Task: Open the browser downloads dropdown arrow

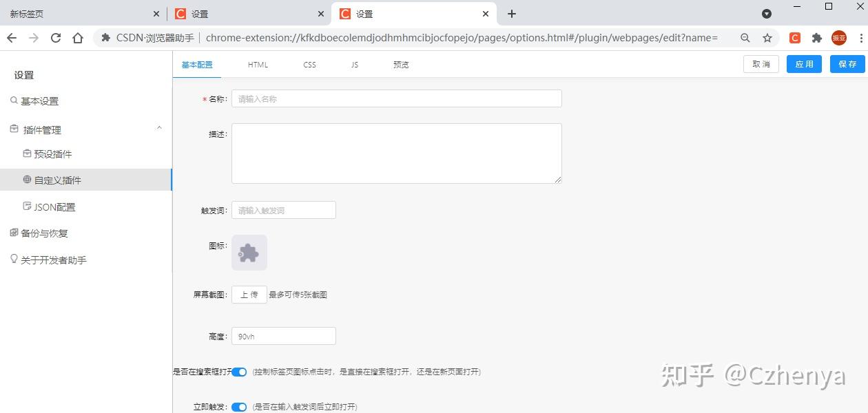Action: pos(767,14)
